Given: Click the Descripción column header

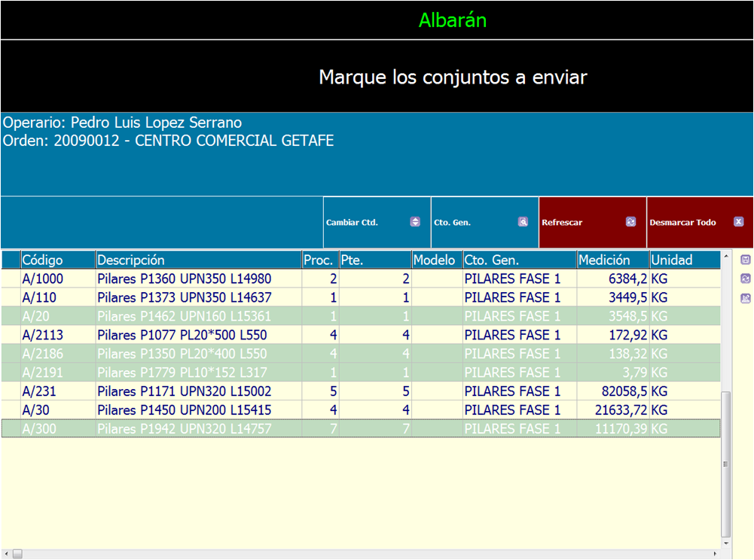Looking at the screenshot, I should [198, 260].
